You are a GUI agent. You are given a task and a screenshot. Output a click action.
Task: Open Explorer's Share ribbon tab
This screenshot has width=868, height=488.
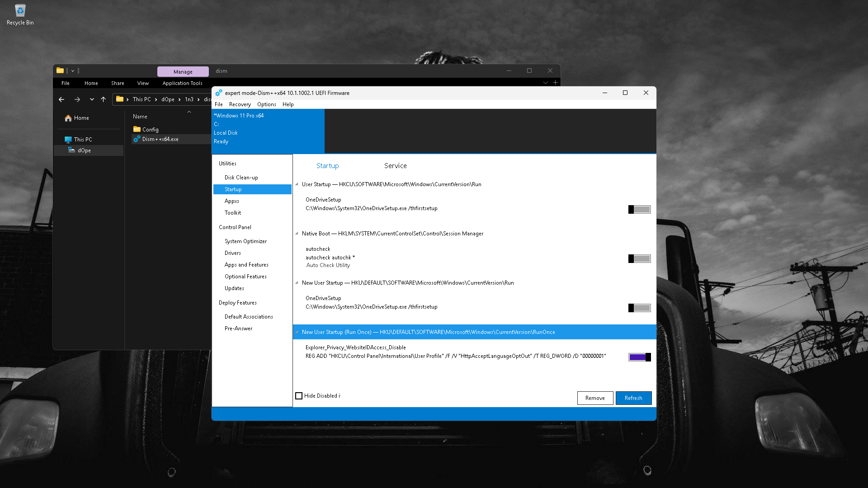118,83
